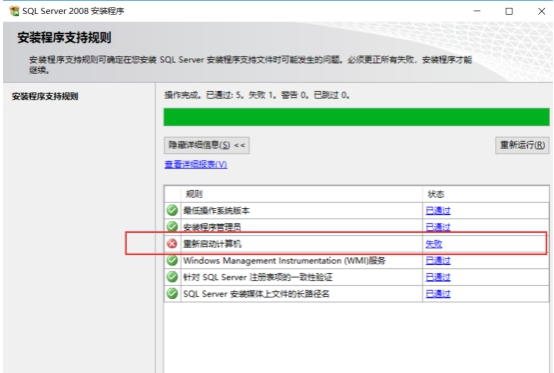554x373 pixels.
Task: Maximize the SQL Server 2008 setup window
Action: 509,11
